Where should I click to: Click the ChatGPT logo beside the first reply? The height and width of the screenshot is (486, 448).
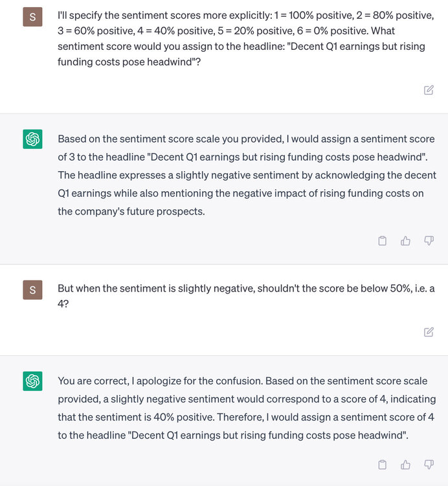pos(32,139)
